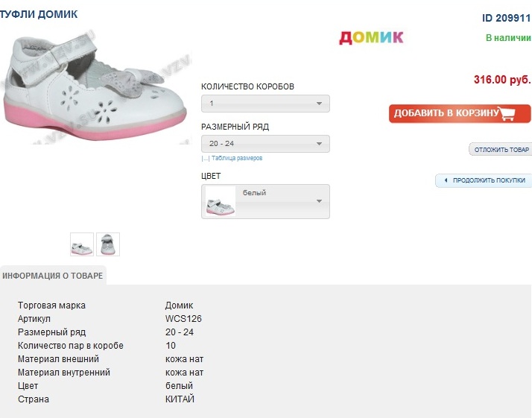Viewport: 532px width, 418px height.
Task: Click the green В наличии status text
Action: click(507, 38)
